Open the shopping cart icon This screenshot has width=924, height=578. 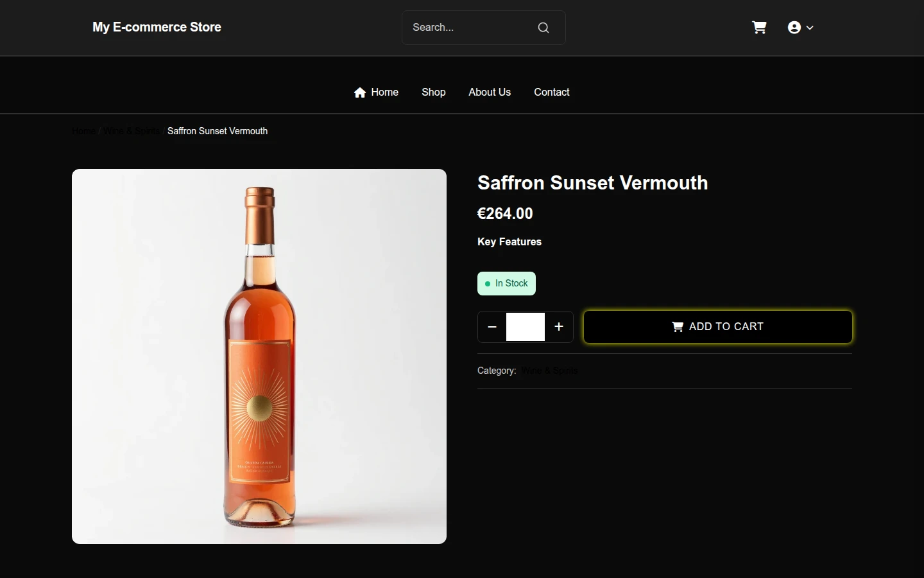(x=759, y=28)
